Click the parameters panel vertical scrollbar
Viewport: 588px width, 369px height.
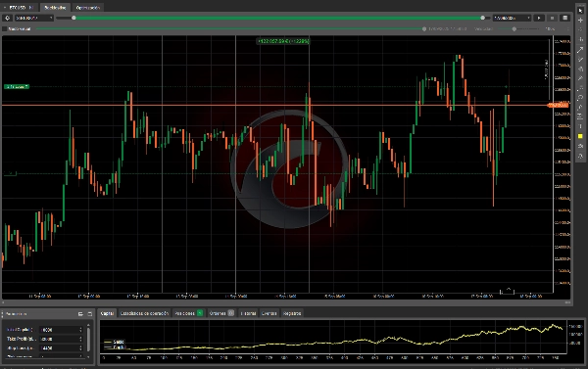pyautogui.click(x=88, y=341)
